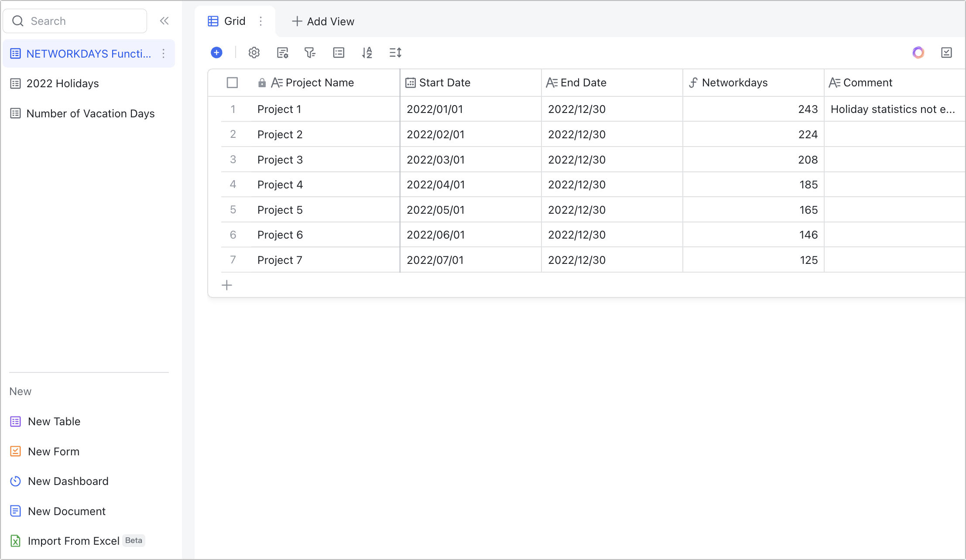The height and width of the screenshot is (560, 966).
Task: Click Import From Excel in the sidebar
Action: pos(73,541)
